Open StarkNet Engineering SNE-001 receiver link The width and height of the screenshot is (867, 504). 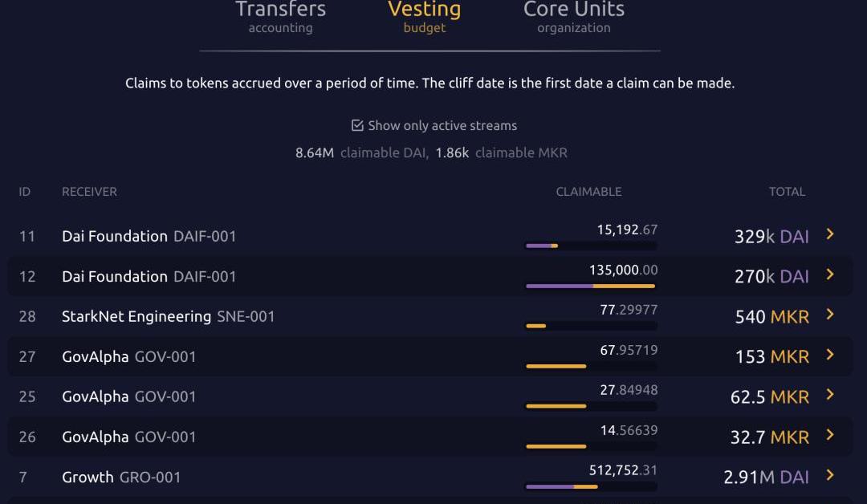pyautogui.click(x=168, y=317)
